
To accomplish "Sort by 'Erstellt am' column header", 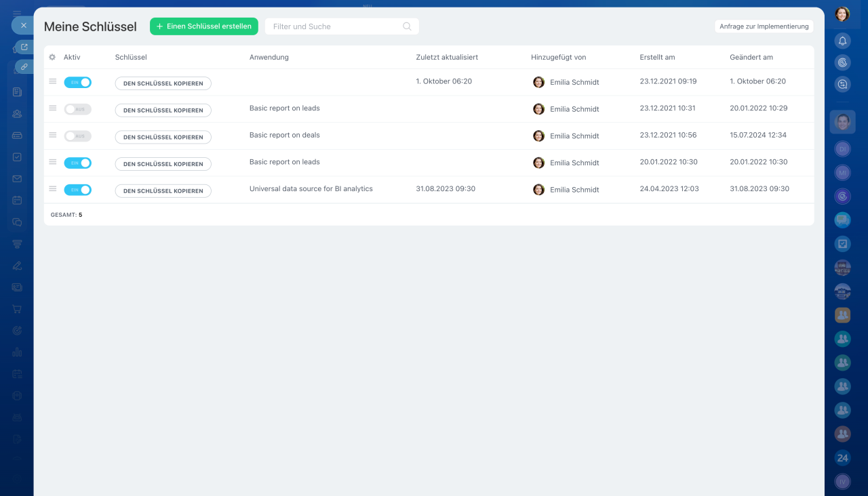I will (657, 58).
